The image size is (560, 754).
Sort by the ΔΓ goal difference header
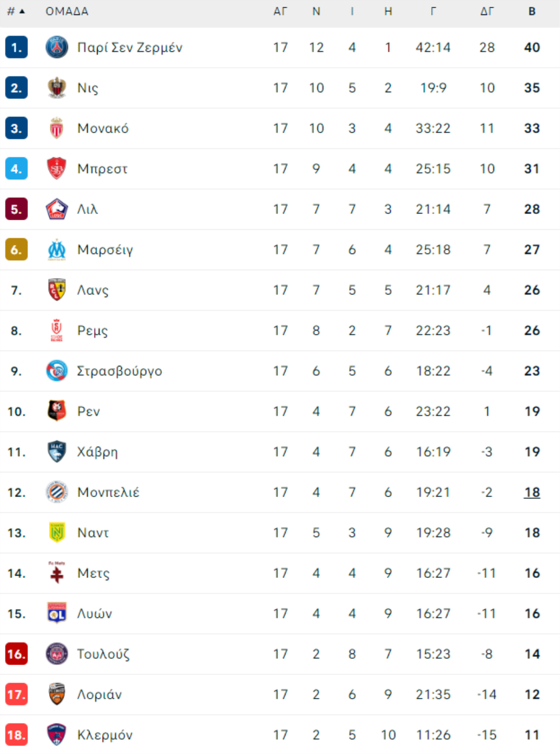tap(487, 11)
